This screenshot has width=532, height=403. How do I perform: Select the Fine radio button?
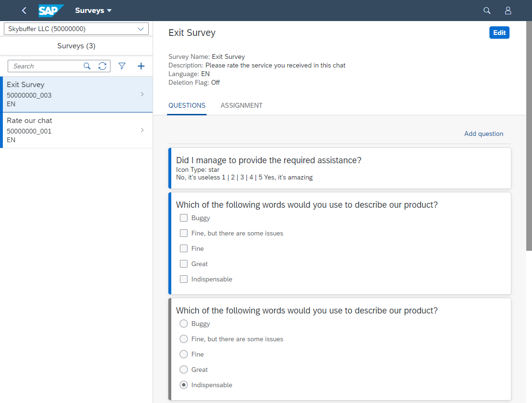(x=184, y=354)
